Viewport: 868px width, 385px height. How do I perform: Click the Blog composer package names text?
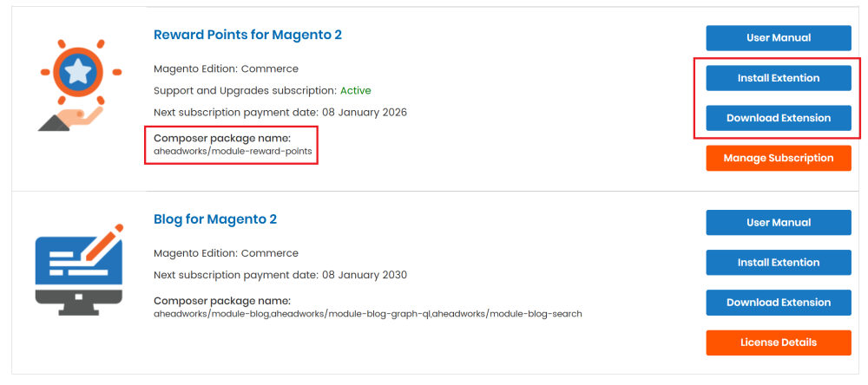coord(368,314)
